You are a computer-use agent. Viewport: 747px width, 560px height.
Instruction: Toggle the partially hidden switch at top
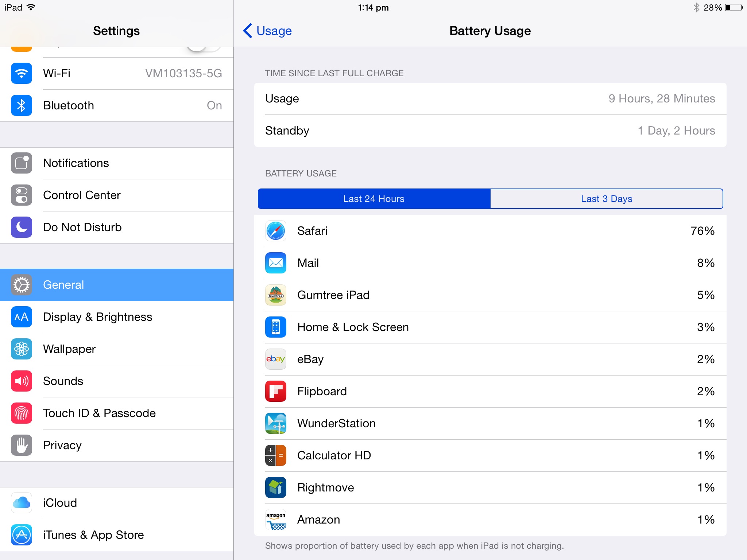(x=203, y=49)
